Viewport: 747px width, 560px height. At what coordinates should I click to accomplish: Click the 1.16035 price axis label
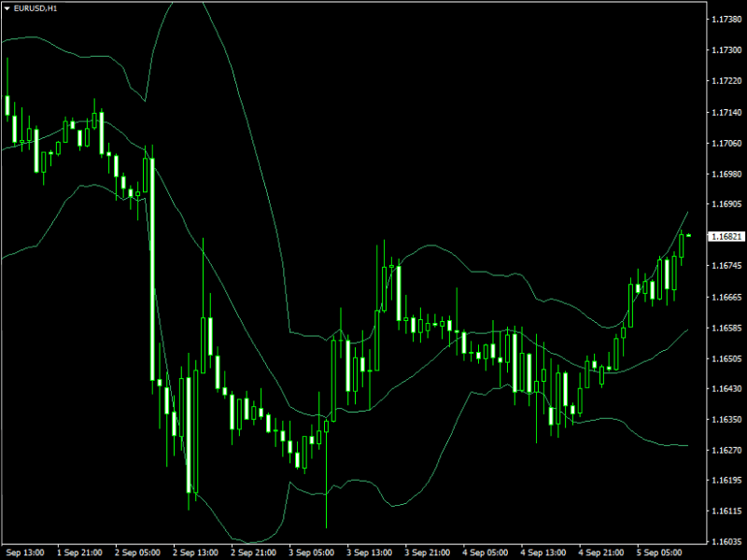(726, 542)
